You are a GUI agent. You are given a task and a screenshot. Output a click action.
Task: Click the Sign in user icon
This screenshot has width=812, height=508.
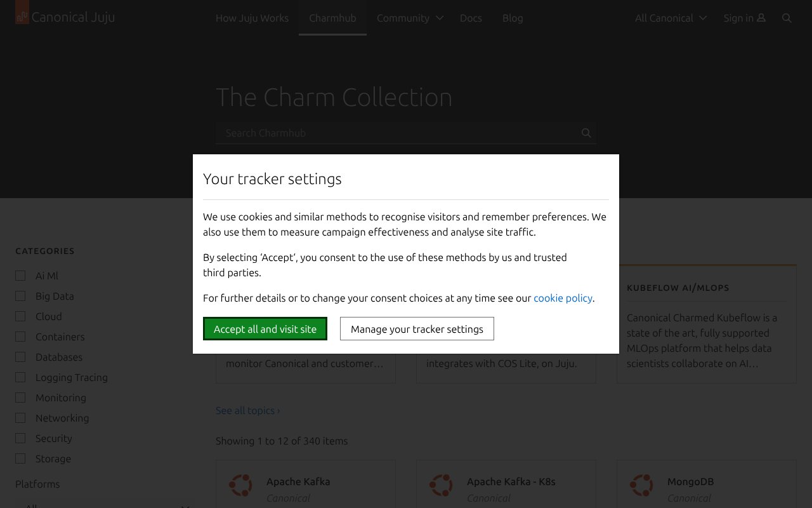coord(761,18)
